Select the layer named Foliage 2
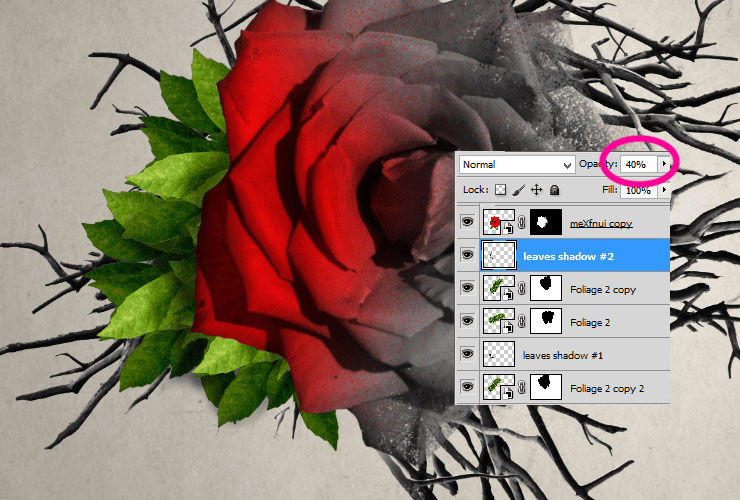This screenshot has height=500, width=740. [590, 322]
